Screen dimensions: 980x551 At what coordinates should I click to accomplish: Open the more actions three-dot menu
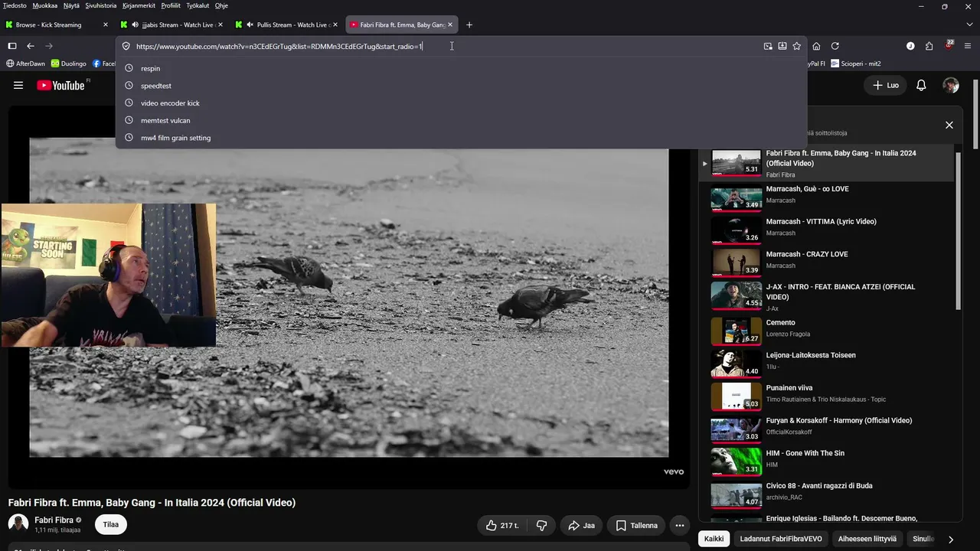click(679, 526)
